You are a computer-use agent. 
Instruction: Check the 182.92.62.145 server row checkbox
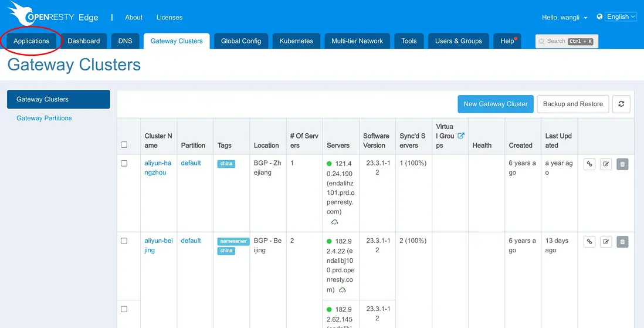124,309
